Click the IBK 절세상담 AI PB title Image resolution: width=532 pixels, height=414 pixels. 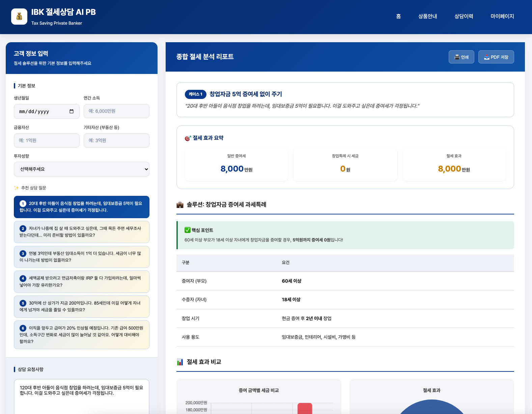63,12
